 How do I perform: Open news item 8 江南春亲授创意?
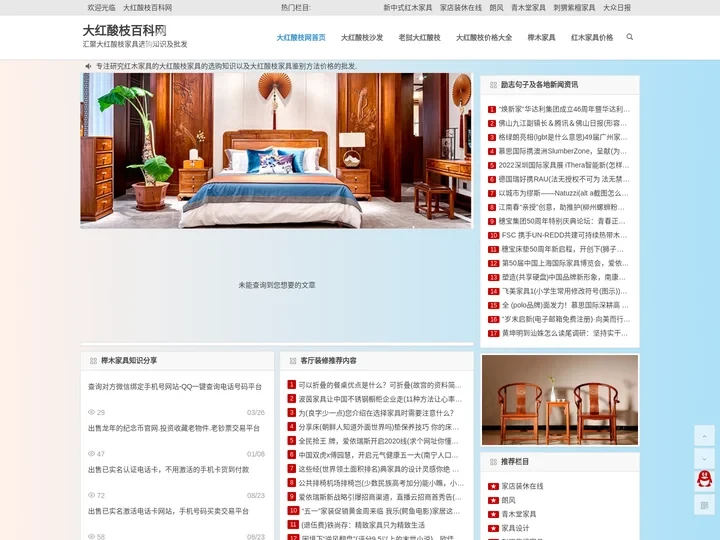562,208
